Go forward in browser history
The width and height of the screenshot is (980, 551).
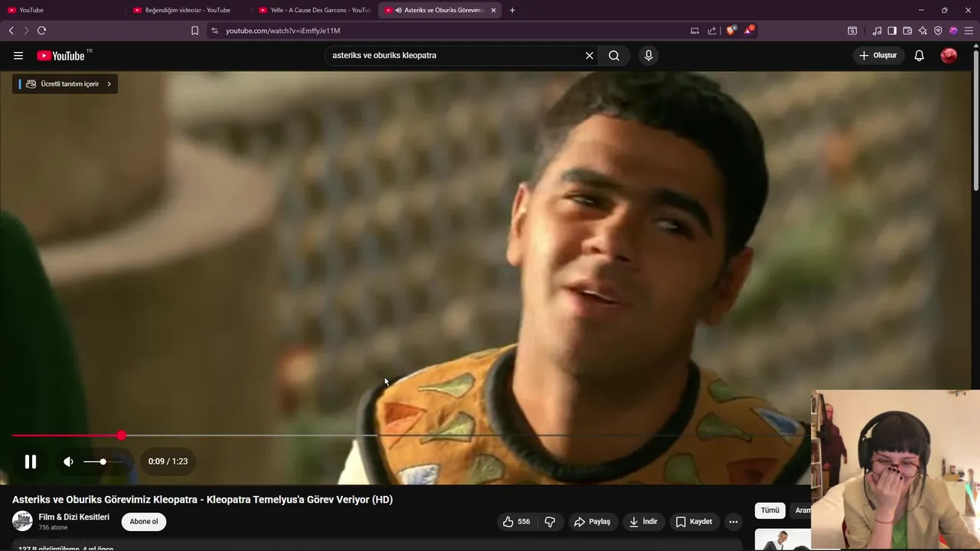pos(26,31)
